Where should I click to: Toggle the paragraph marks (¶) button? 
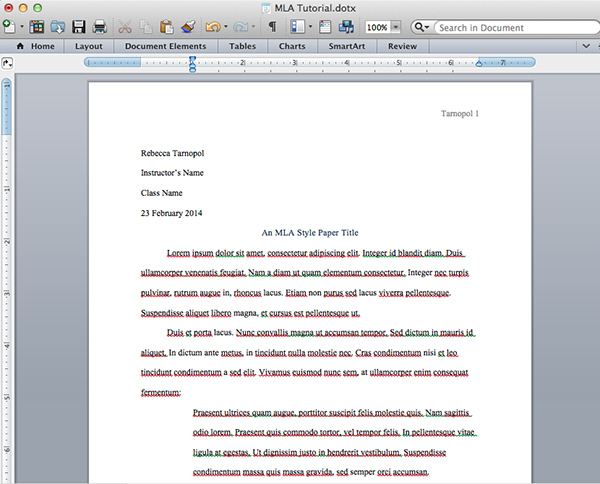[273, 26]
